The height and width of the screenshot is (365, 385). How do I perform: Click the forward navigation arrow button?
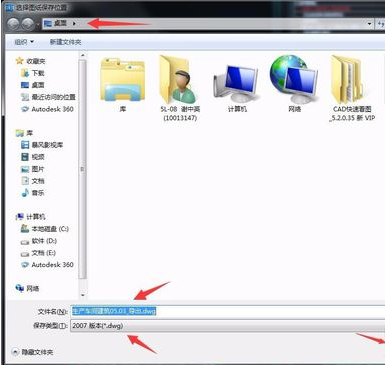pos(28,24)
